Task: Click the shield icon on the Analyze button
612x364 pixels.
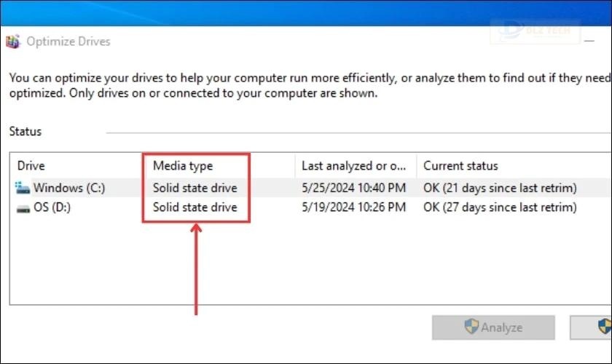Action: tap(471, 327)
